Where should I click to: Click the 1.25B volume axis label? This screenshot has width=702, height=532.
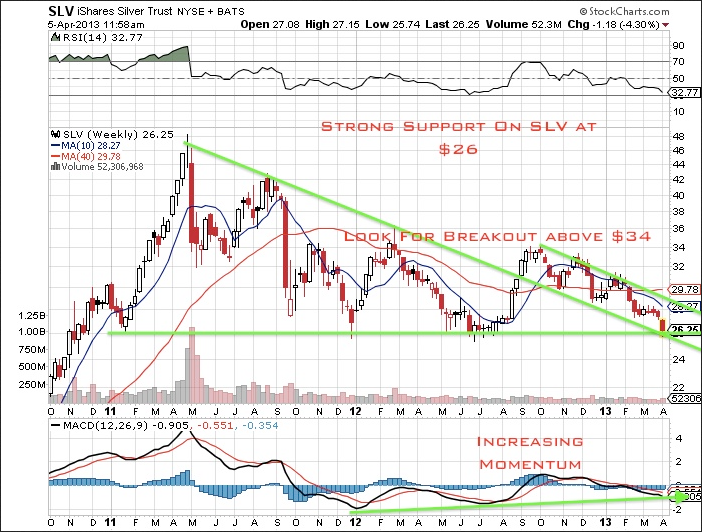[32, 316]
